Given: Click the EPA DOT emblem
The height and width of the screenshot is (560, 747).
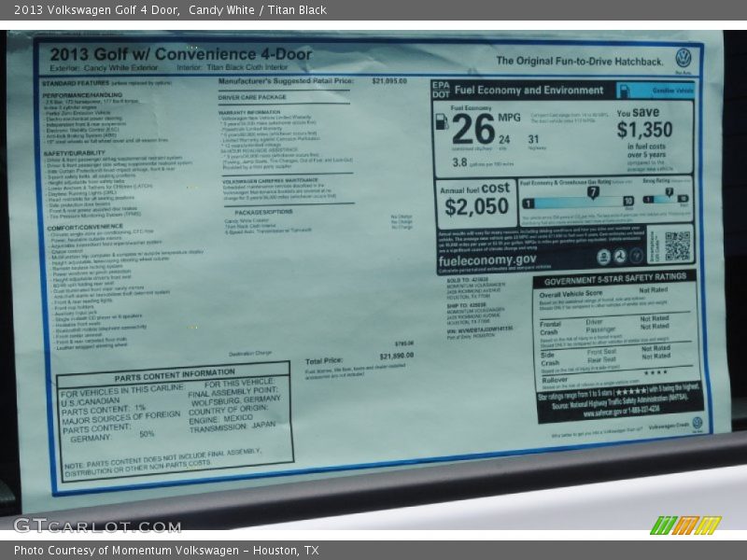Looking at the screenshot, I should [441, 90].
